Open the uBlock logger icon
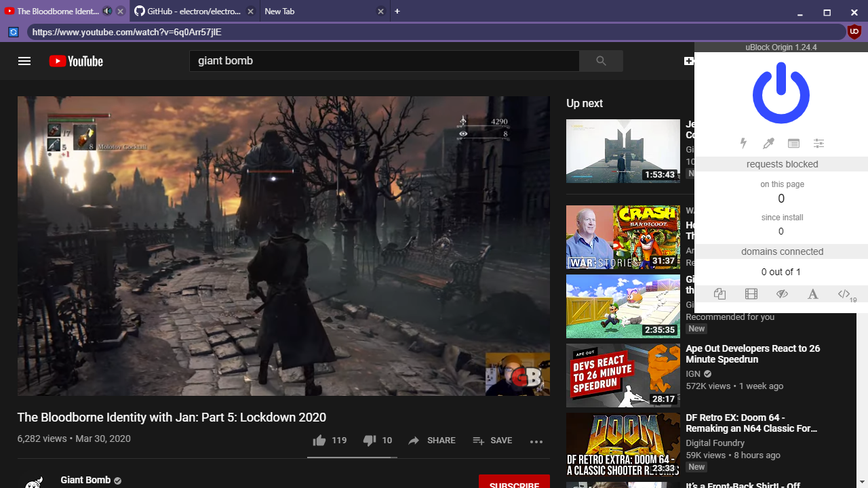Viewport: 868px width, 488px height. pos(793,143)
